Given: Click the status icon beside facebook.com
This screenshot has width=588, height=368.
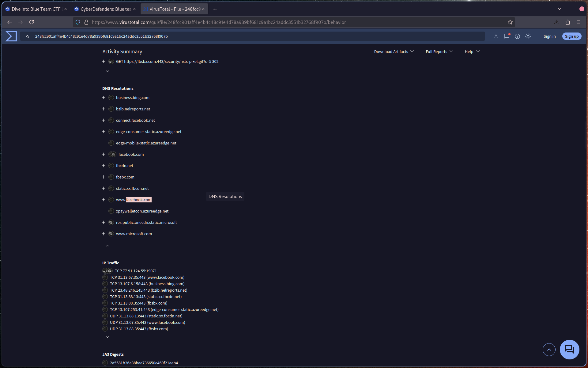Looking at the screenshot, I should [x=112, y=154].
